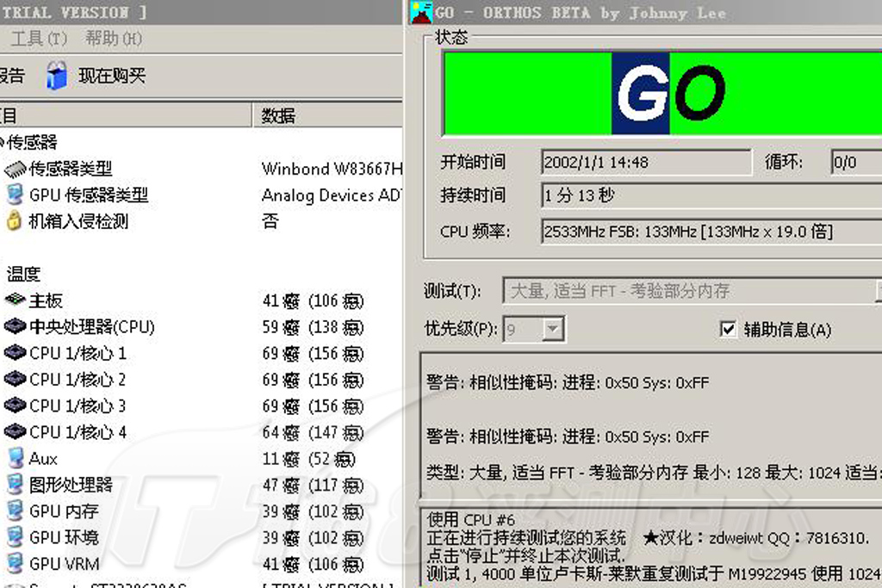Click the 机箱入侵检测 padlock icon
The width and height of the screenshot is (882, 588).
click(x=14, y=221)
